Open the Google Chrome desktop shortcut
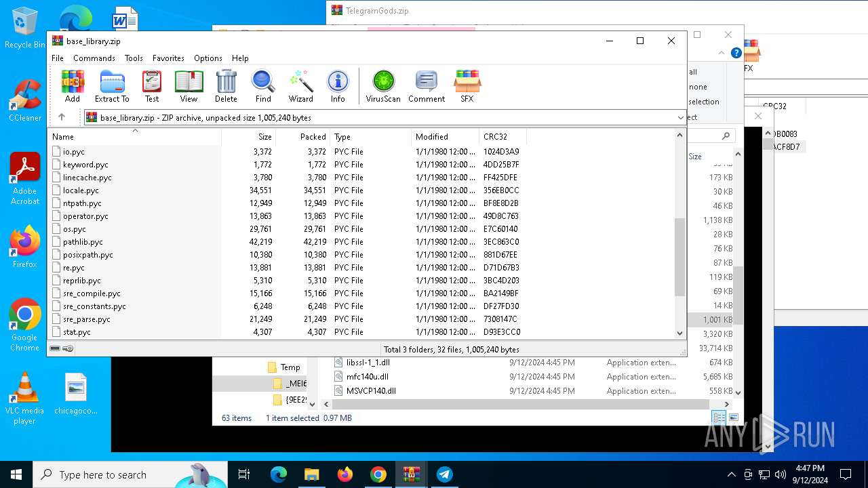Screen dimensions: 868x488 [x=24, y=325]
